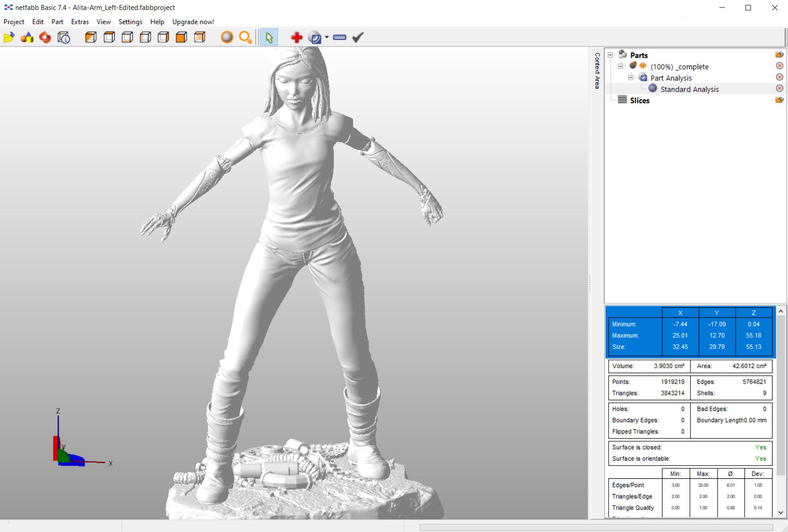788x532 pixels.
Task: Select the Standard Analysis tree item
Action: (689, 89)
